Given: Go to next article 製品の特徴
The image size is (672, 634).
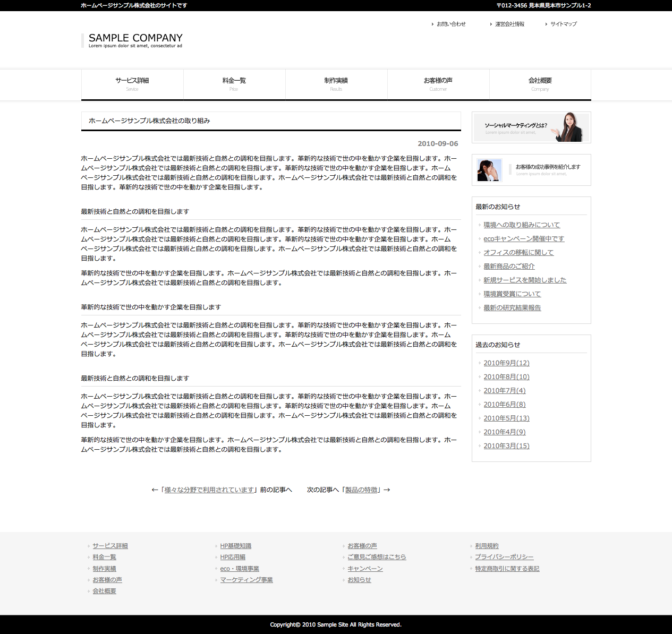Looking at the screenshot, I should [361, 490].
